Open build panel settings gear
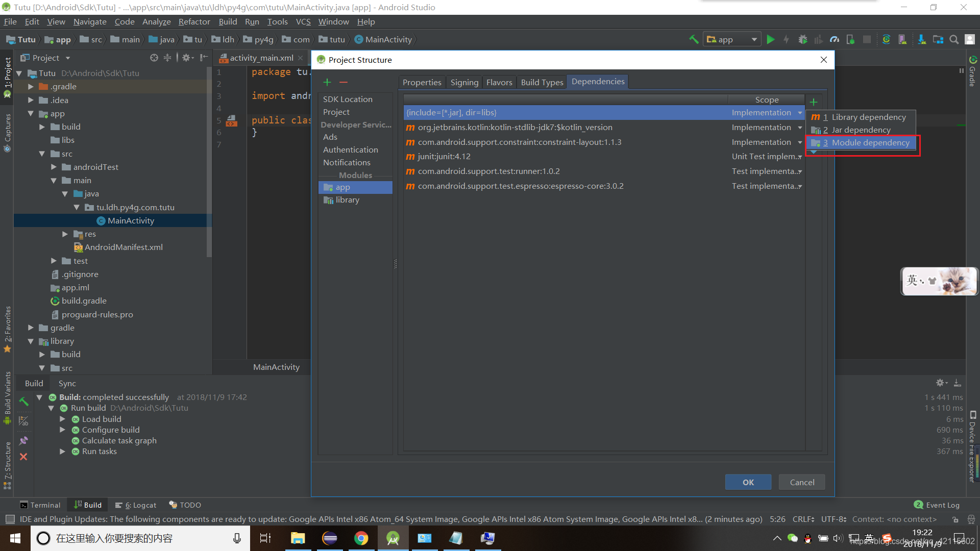This screenshot has width=980, height=551. coord(941,383)
